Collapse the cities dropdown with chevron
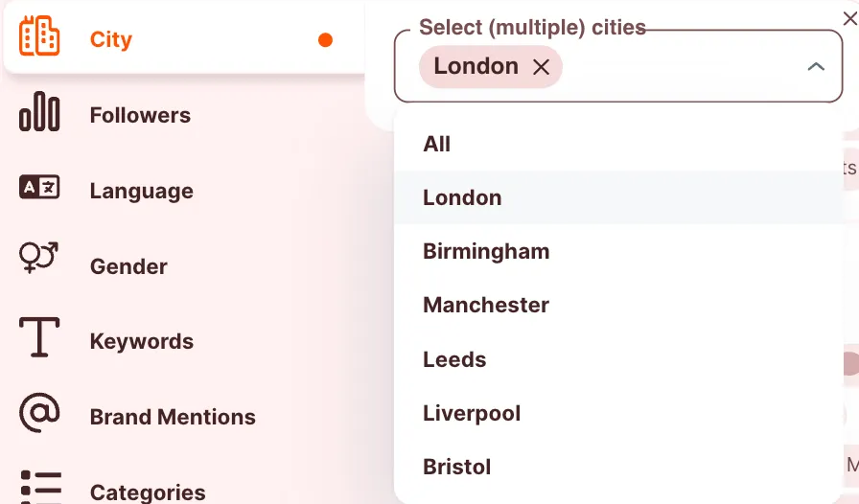Image resolution: width=859 pixels, height=504 pixels. click(x=816, y=67)
